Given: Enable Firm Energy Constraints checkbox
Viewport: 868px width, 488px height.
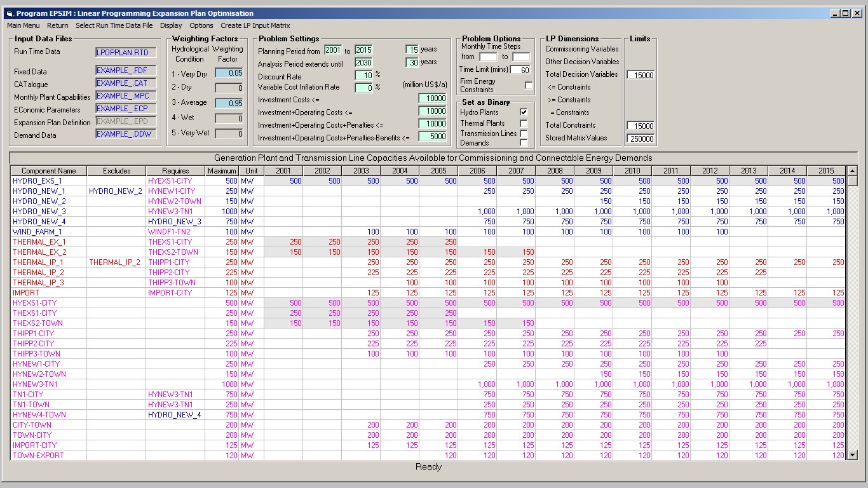Looking at the screenshot, I should [x=529, y=85].
